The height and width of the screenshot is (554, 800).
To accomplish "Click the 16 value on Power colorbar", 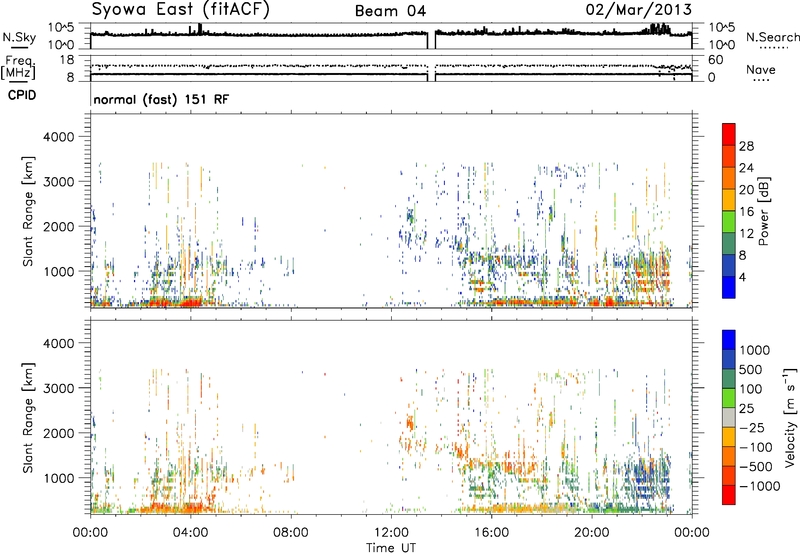I will tap(746, 212).
